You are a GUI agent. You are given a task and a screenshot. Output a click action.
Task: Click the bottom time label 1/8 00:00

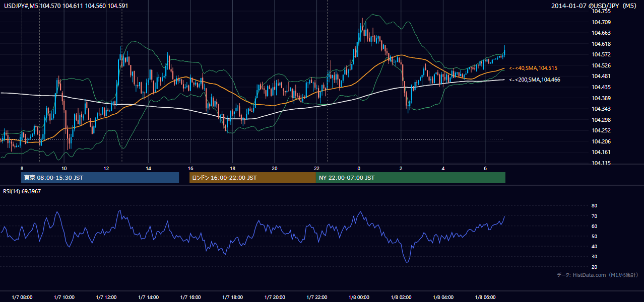pos(358,297)
